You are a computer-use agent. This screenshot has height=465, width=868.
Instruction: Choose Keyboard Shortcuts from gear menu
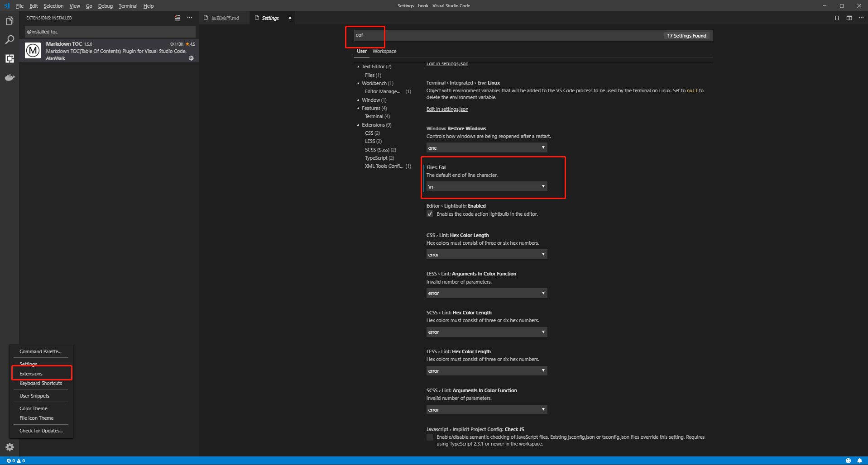(x=41, y=383)
